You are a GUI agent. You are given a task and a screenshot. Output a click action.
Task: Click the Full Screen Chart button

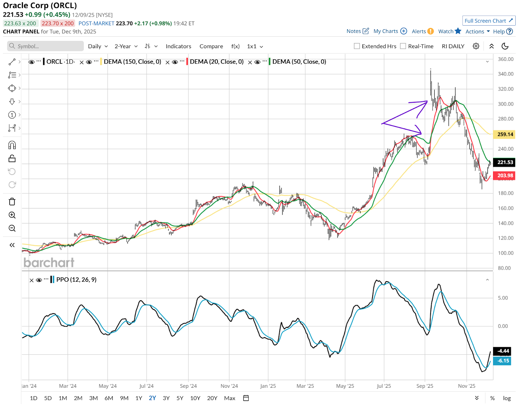[488, 21]
